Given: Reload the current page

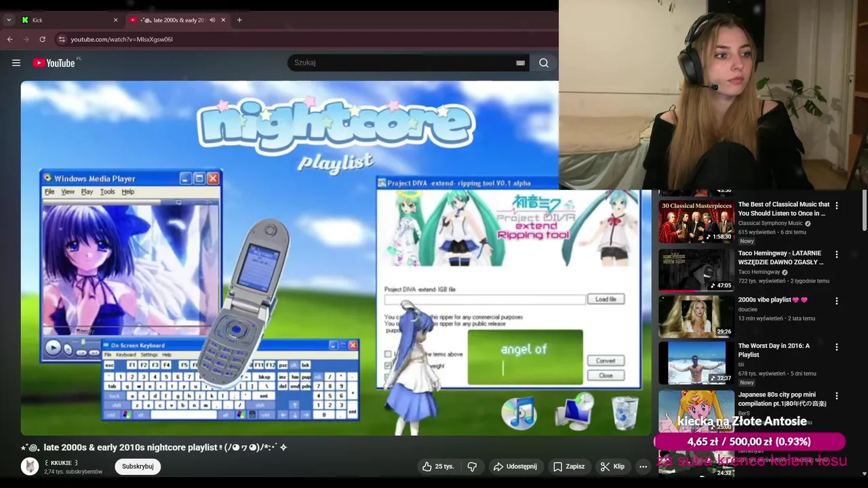Looking at the screenshot, I should click(43, 39).
